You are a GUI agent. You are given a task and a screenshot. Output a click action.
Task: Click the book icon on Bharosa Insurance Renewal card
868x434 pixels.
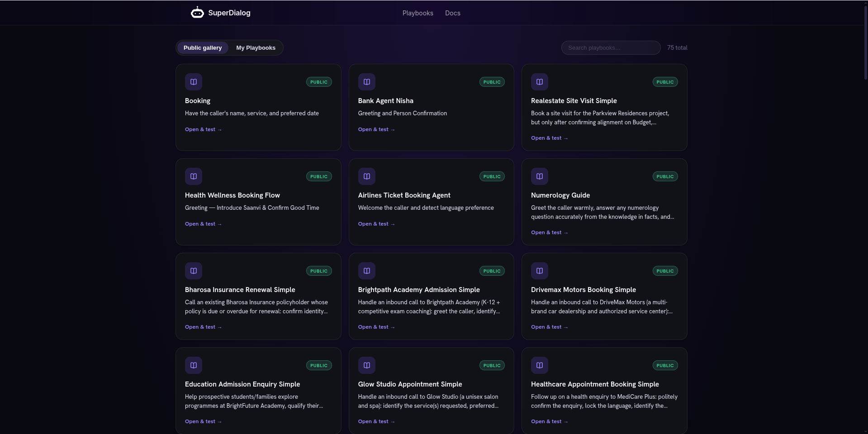coord(194,271)
